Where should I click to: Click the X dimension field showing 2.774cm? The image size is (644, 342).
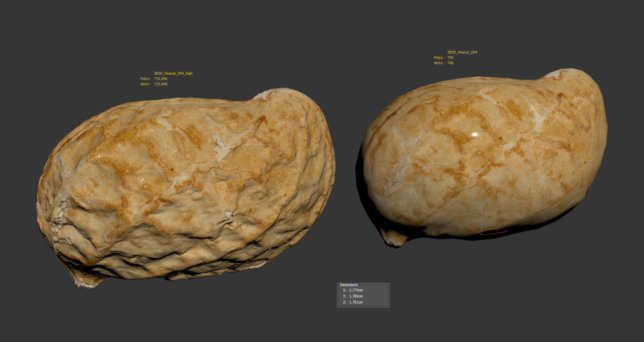coord(356,290)
